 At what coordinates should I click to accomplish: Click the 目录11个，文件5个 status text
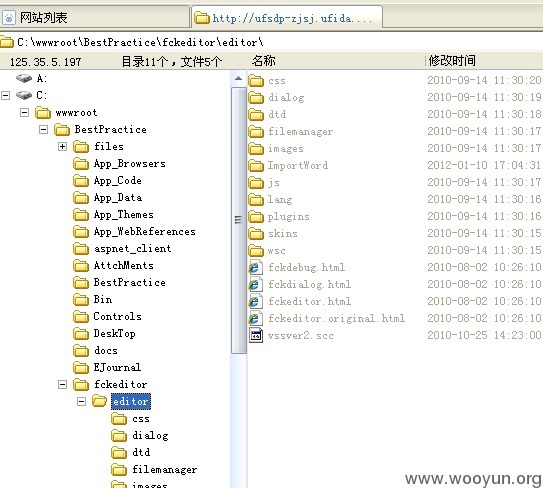[172, 62]
